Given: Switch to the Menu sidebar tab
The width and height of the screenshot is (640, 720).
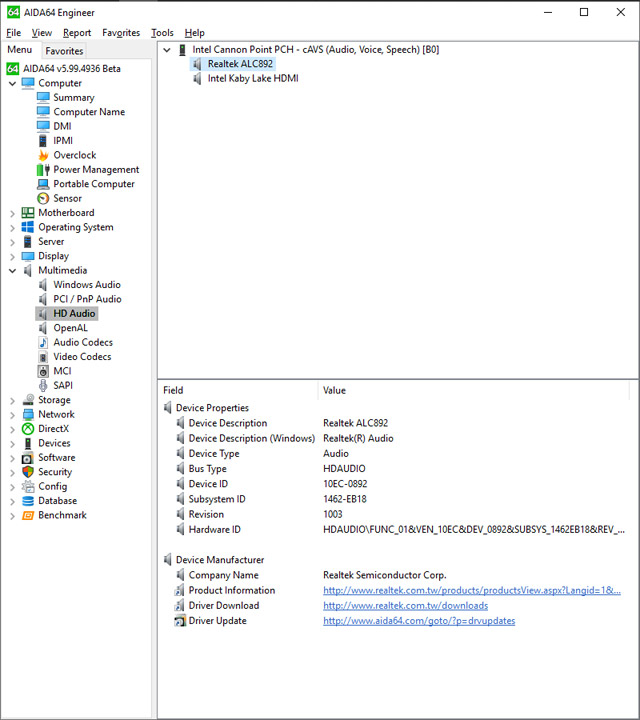Looking at the screenshot, I should coord(20,50).
